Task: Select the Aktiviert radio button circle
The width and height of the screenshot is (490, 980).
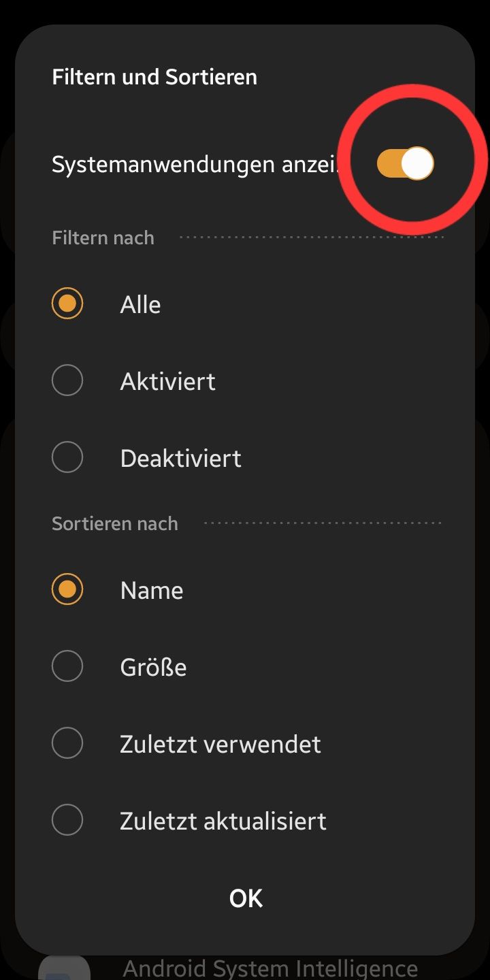Action: pos(67,380)
